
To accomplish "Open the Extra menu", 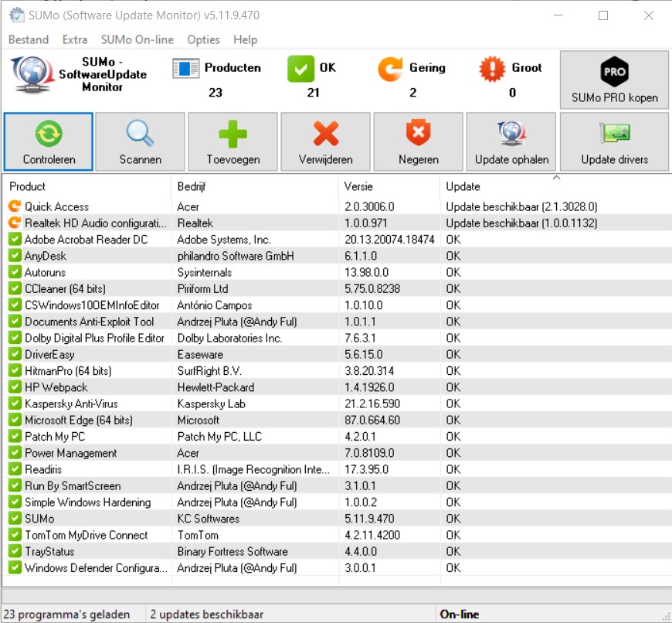I will [75, 39].
